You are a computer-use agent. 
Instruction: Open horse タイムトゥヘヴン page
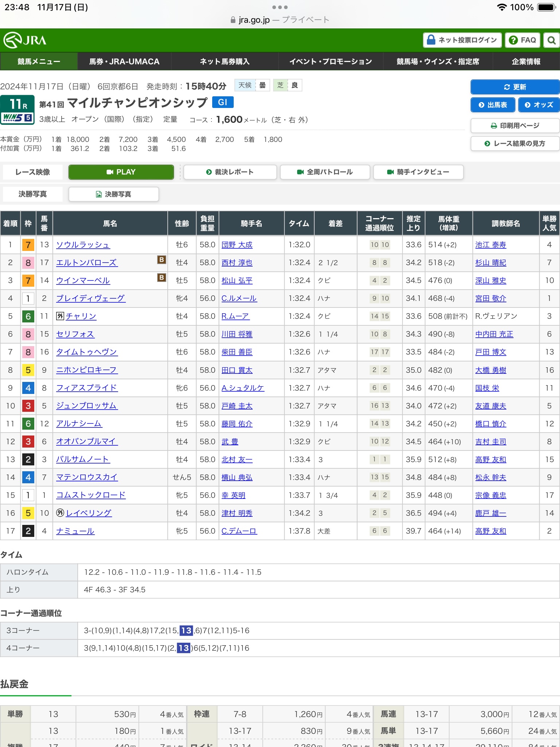tap(87, 352)
